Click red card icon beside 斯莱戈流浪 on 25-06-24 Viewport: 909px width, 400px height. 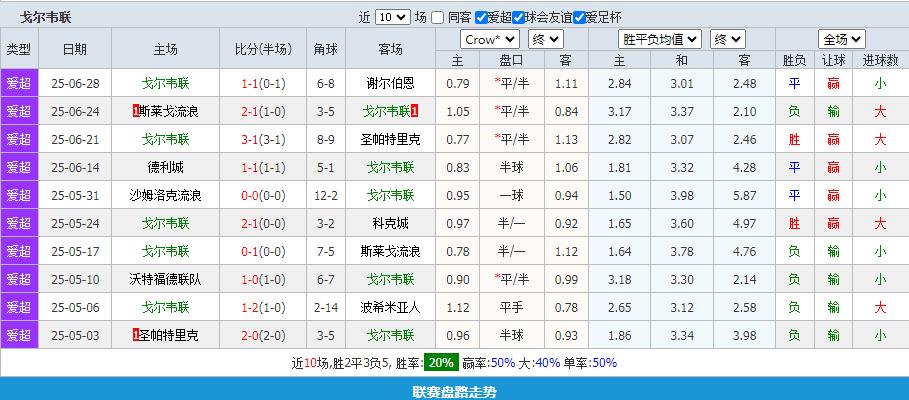click(x=135, y=111)
